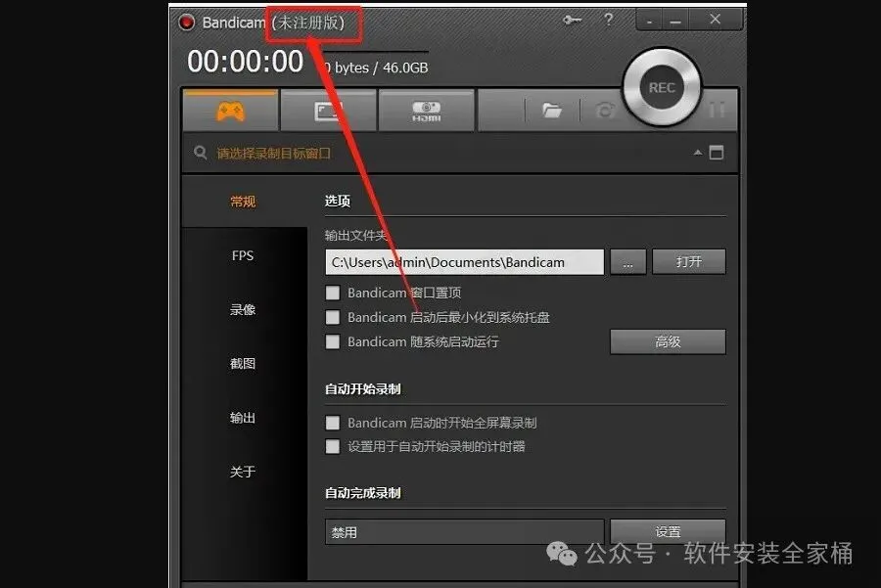The width and height of the screenshot is (881, 588).
Task: Click the 请选择录制目标窗口 text
Action: (x=274, y=154)
